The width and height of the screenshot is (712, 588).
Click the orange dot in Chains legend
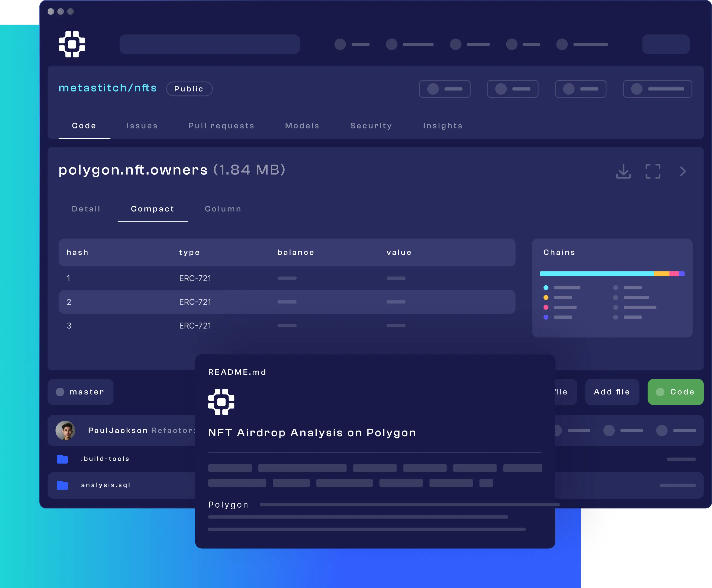(546, 297)
